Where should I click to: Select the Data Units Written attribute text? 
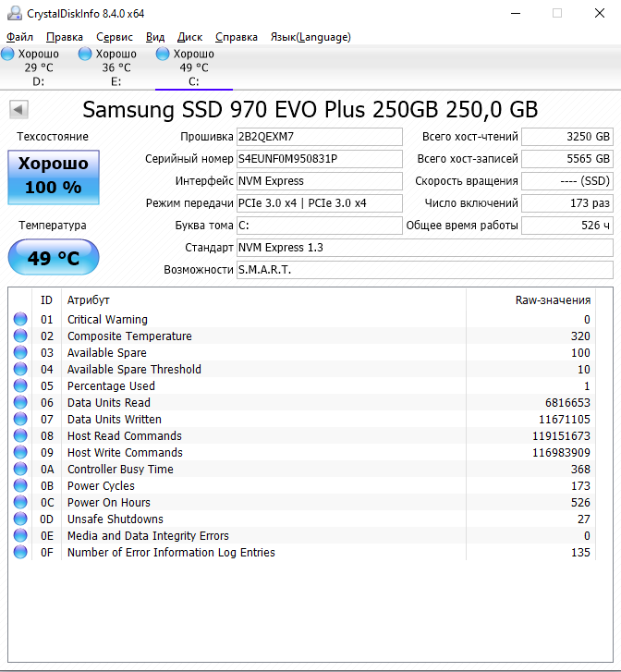coord(115,420)
